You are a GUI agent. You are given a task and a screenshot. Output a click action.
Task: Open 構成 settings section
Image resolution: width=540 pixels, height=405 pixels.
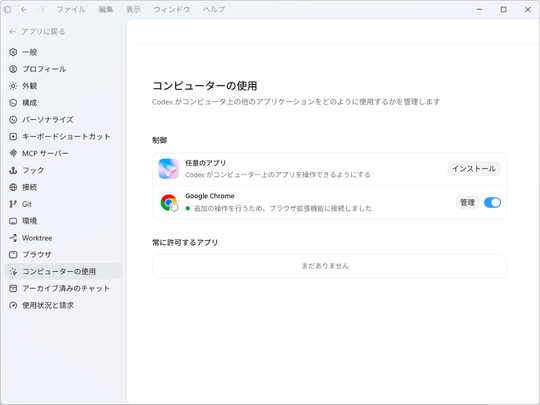tap(30, 103)
